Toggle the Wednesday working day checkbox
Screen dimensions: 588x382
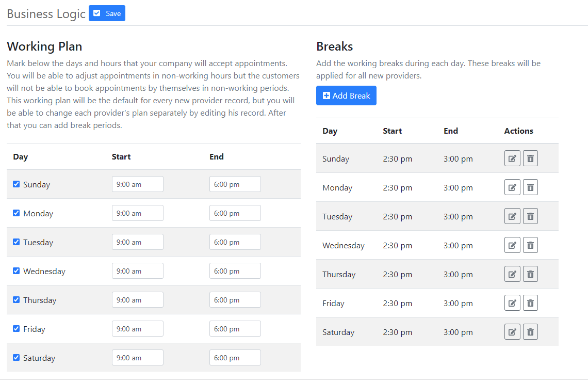point(17,270)
